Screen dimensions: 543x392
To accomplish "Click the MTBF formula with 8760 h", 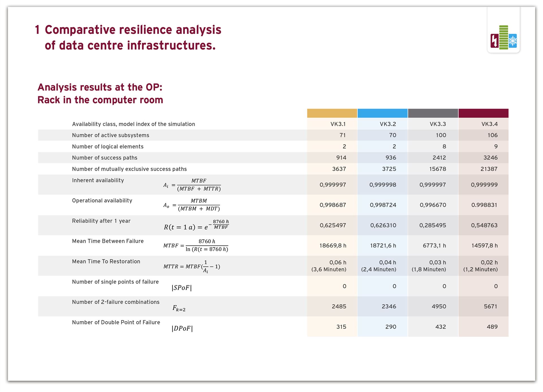I will pyautogui.click(x=196, y=245).
